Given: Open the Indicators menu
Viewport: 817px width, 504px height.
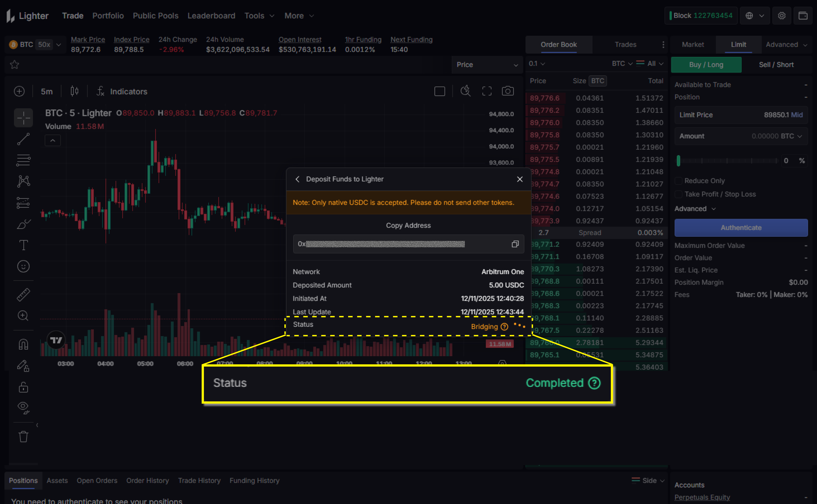Looking at the screenshot, I should [122, 91].
